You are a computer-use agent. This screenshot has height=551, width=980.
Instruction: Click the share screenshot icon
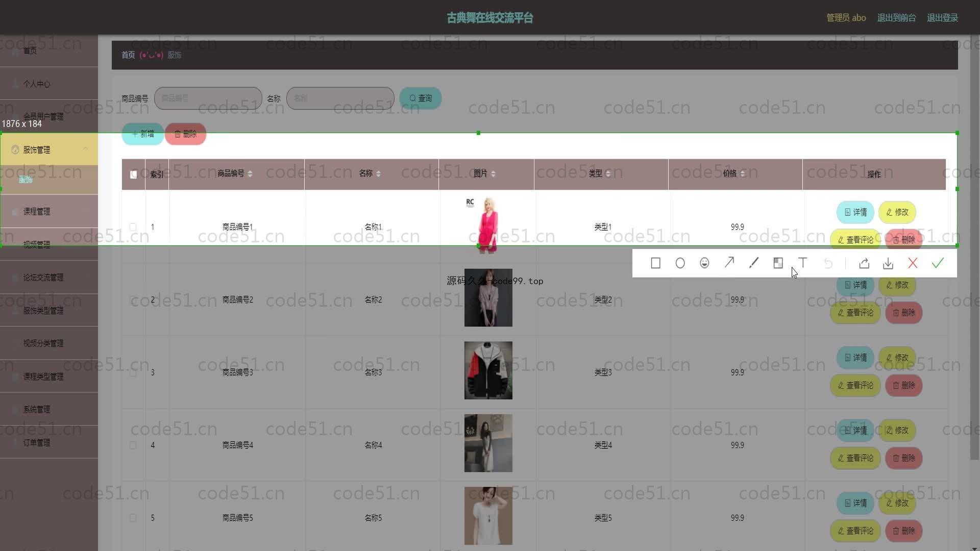864,263
